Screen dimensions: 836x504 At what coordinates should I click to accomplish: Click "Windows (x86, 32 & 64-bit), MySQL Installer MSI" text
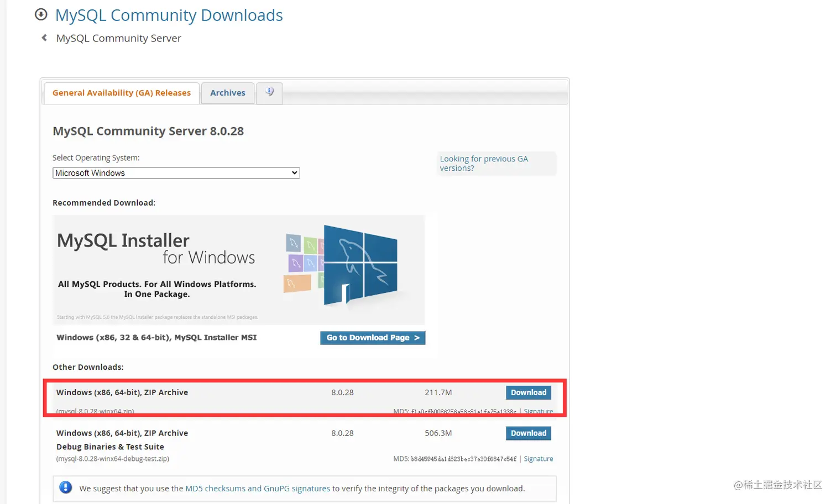[156, 337]
